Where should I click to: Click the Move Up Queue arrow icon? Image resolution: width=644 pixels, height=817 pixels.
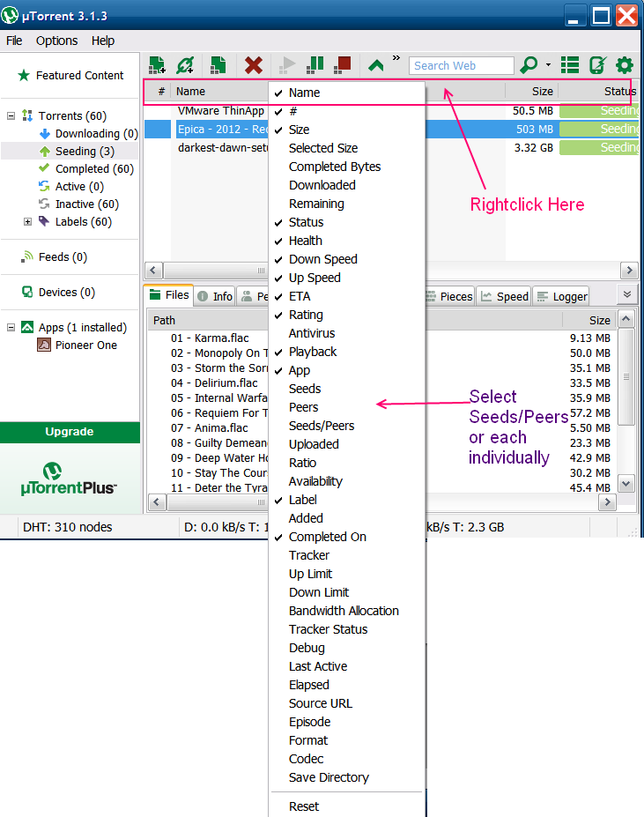(x=375, y=65)
